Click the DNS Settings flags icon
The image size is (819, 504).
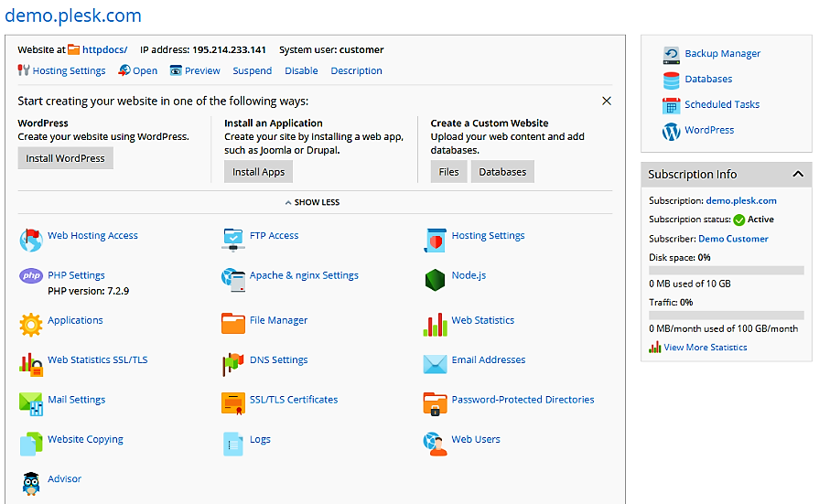coord(233,365)
